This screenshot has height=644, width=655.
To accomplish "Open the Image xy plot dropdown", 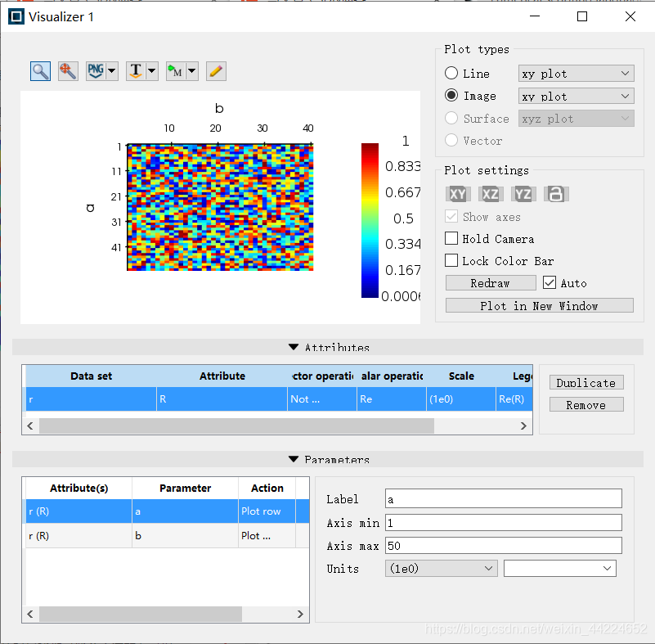I will (x=576, y=96).
